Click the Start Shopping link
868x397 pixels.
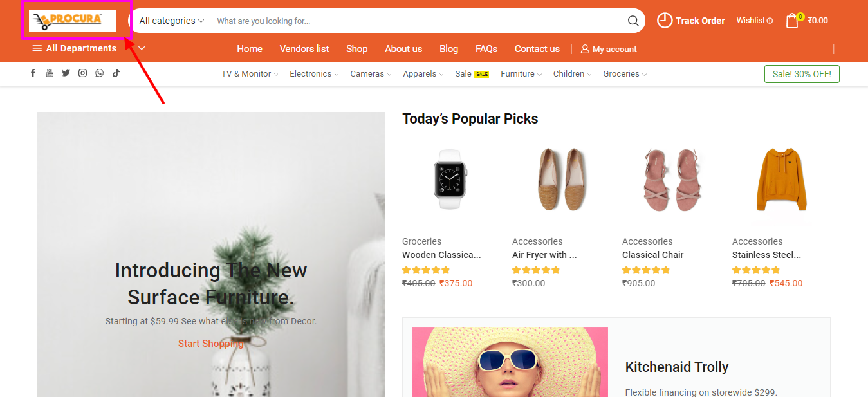(x=211, y=344)
